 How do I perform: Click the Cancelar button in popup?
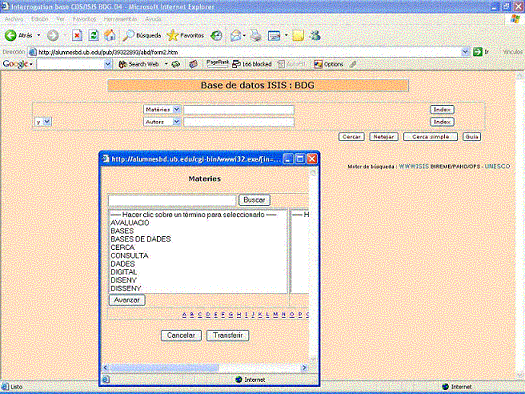[x=181, y=335]
